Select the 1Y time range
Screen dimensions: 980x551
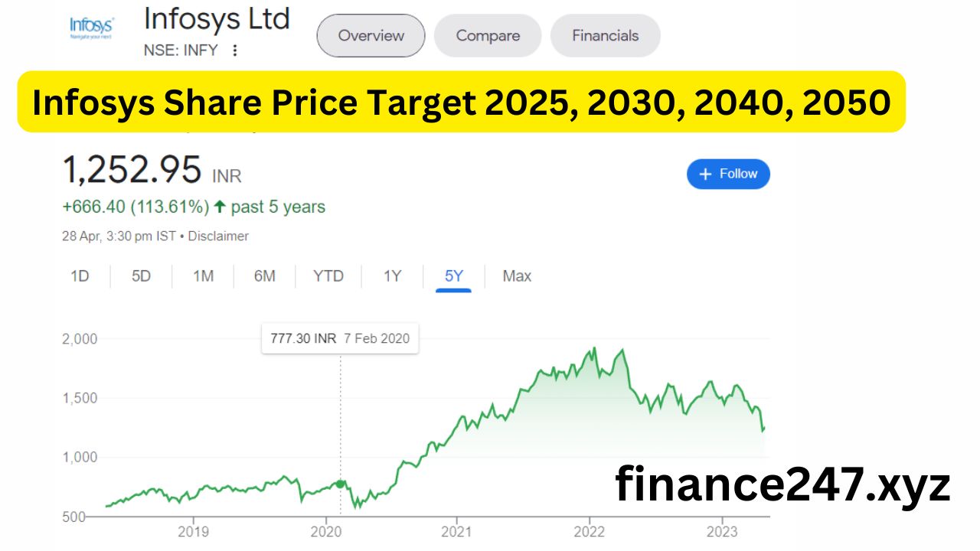392,276
